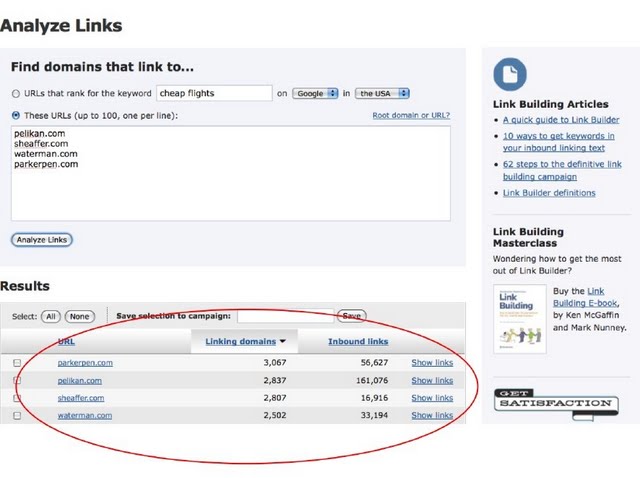
Task: Click the 33,194 inbound links value
Action: click(x=374, y=415)
